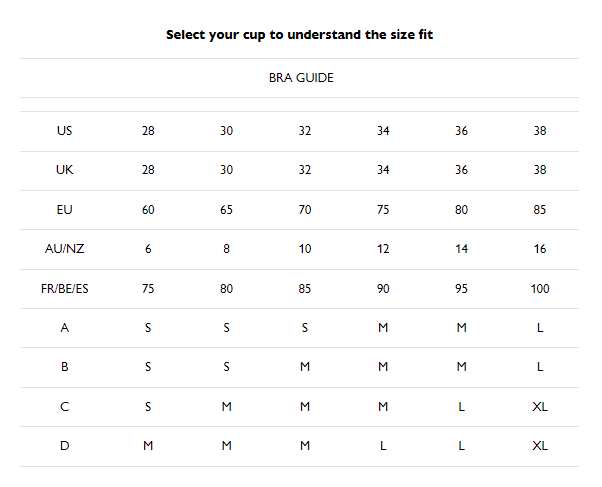Click the AU/NZ row label
Viewport: 602px width, 487px height.
pos(65,249)
